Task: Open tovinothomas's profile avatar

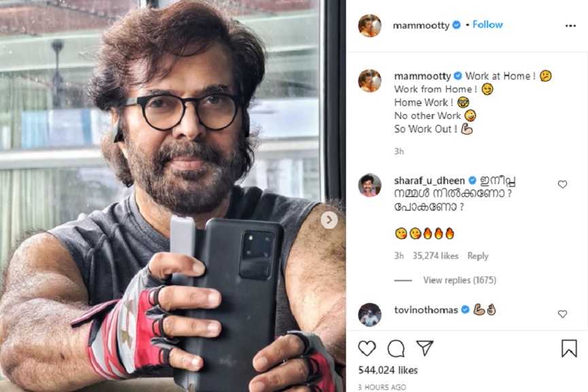Action: (370, 315)
